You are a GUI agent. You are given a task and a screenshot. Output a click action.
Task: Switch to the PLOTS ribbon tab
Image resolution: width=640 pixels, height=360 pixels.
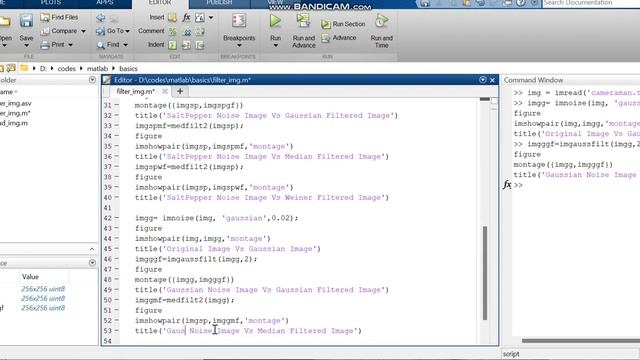(51, 3)
